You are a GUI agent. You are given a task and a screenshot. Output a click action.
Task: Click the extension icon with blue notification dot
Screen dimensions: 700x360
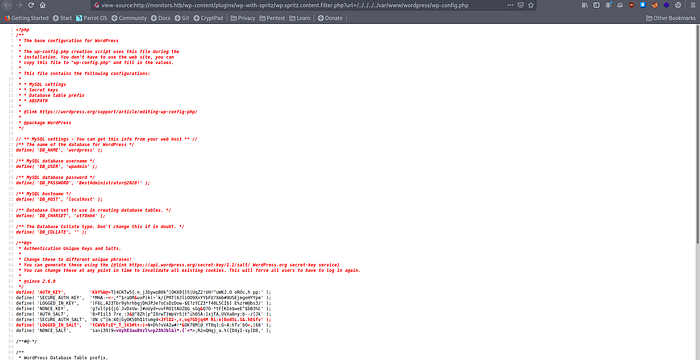click(x=608, y=5)
